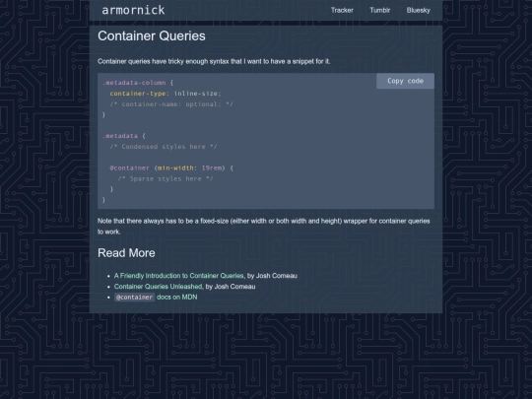
Task: Click the @container (min-width: 19rem) line
Action: point(171,167)
